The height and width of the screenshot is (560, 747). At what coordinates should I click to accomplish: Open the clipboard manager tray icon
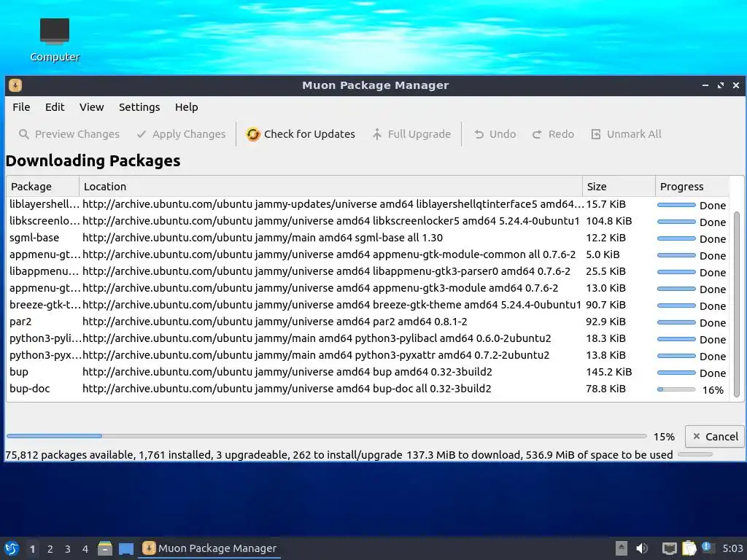tap(689, 548)
